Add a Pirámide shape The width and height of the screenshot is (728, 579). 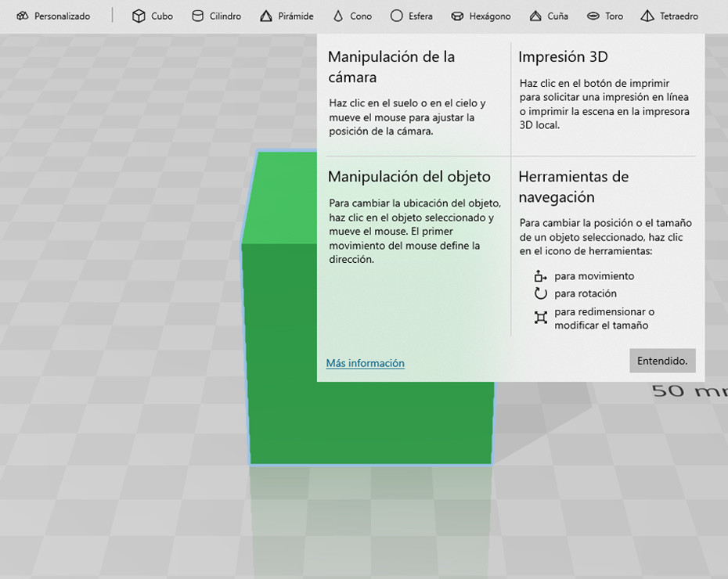(x=287, y=16)
